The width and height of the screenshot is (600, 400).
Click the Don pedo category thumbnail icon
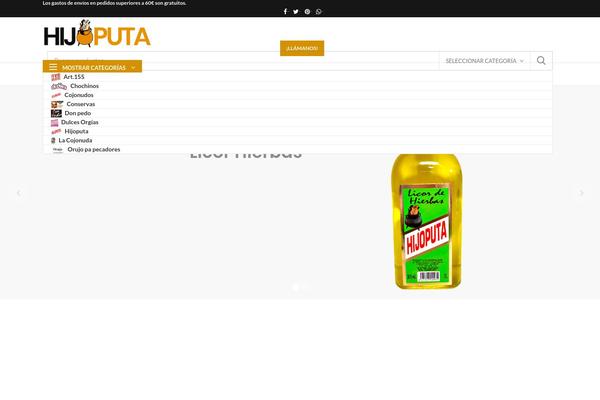[56, 113]
